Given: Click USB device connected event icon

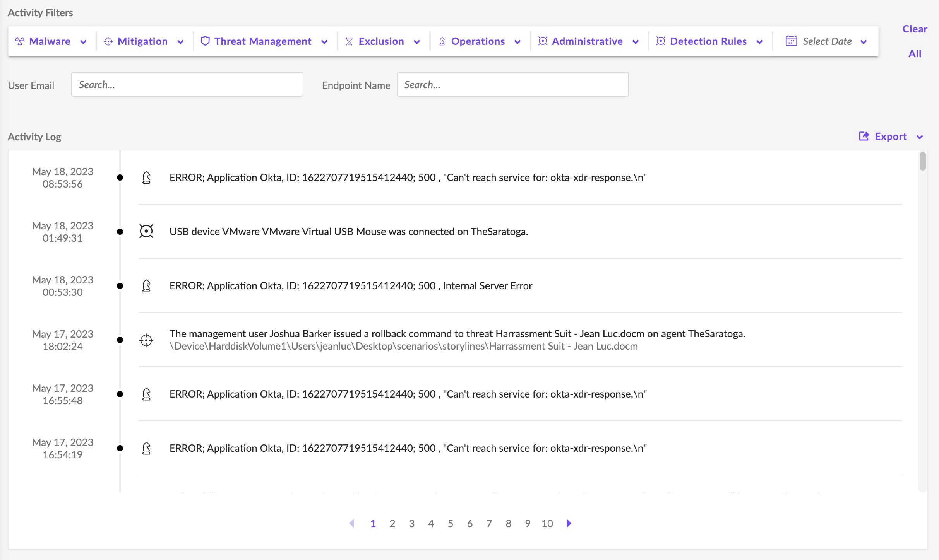Looking at the screenshot, I should click(146, 231).
